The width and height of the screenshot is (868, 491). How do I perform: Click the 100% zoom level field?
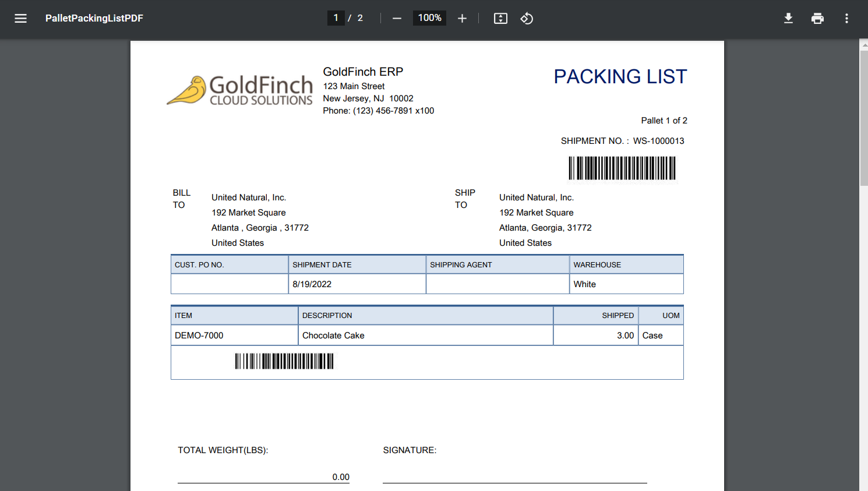(x=429, y=18)
